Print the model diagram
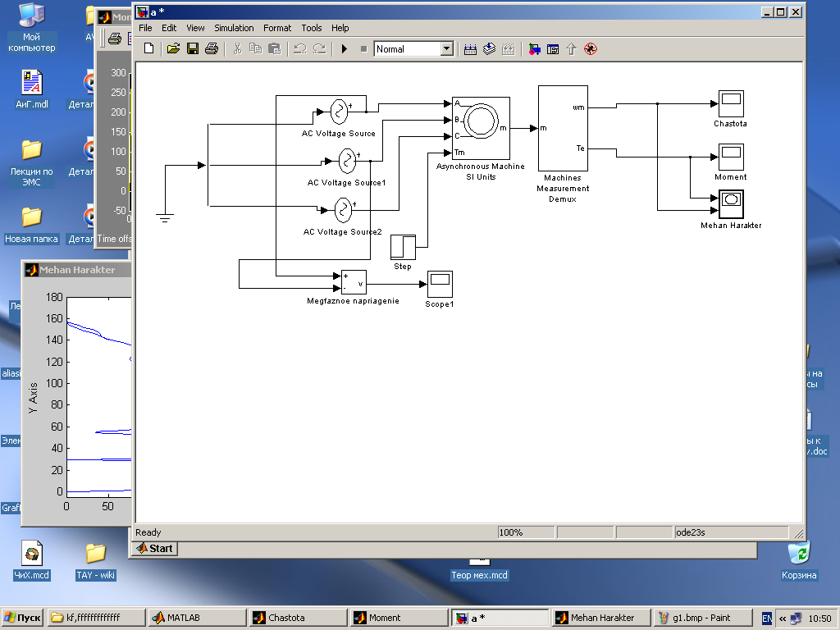The image size is (840, 630). tap(212, 48)
